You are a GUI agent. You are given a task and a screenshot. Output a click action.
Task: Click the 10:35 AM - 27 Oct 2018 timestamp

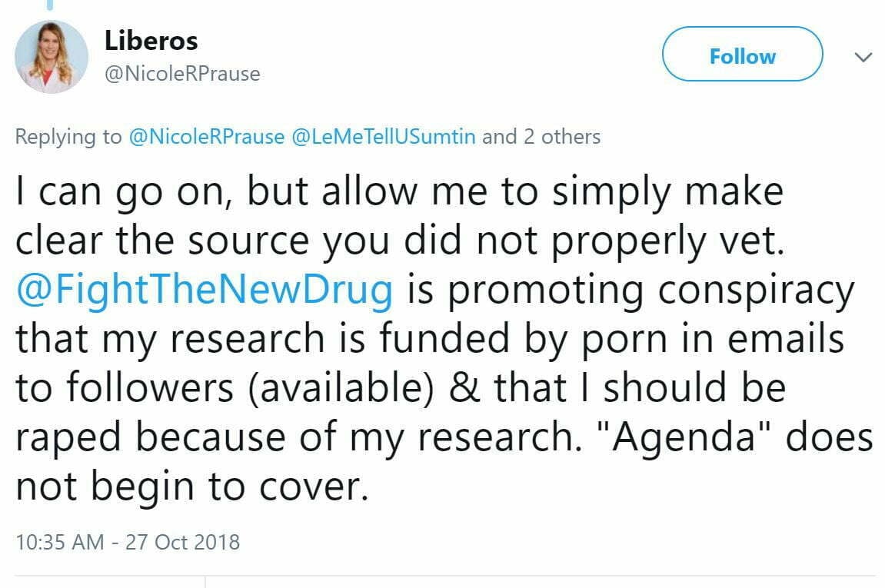[x=128, y=542]
